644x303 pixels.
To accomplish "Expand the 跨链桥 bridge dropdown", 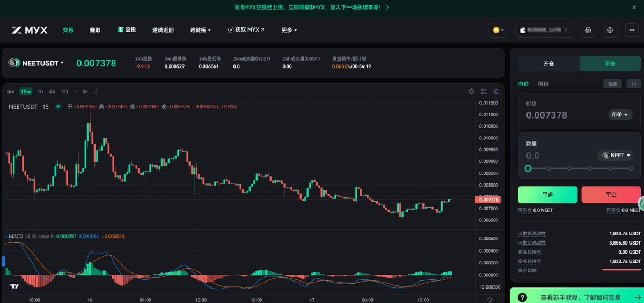I will (200, 30).
